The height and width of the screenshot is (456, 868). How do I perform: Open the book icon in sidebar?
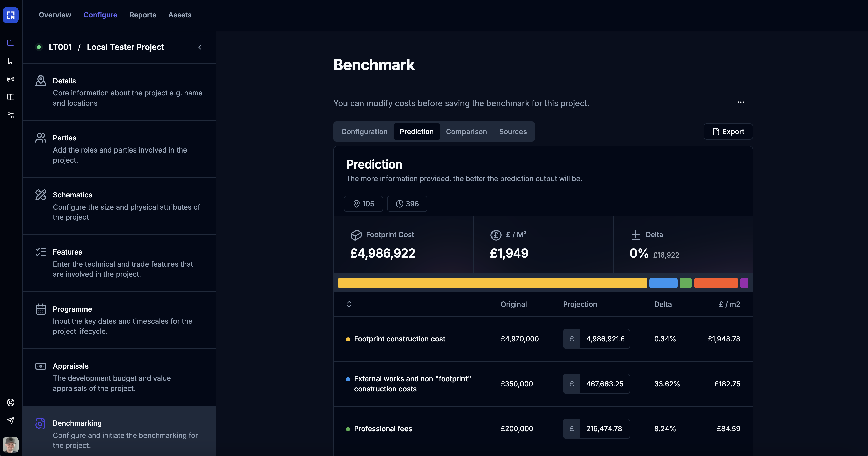10,97
